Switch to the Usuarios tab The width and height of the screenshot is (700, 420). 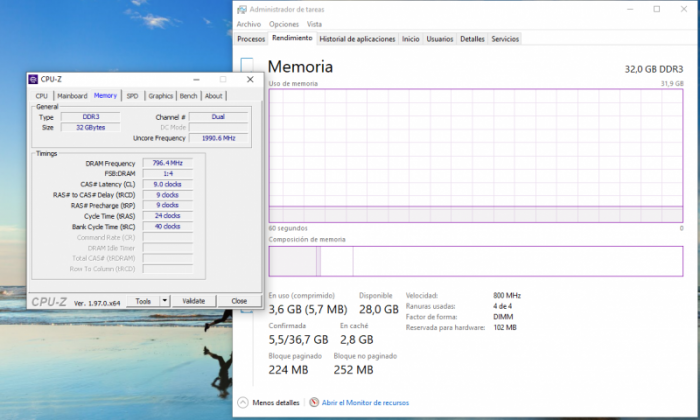440,39
